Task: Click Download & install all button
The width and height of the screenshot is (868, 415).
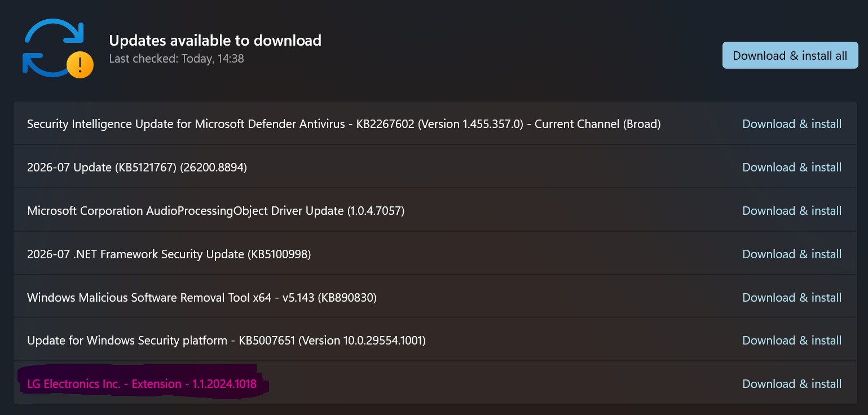Action: coord(790,55)
